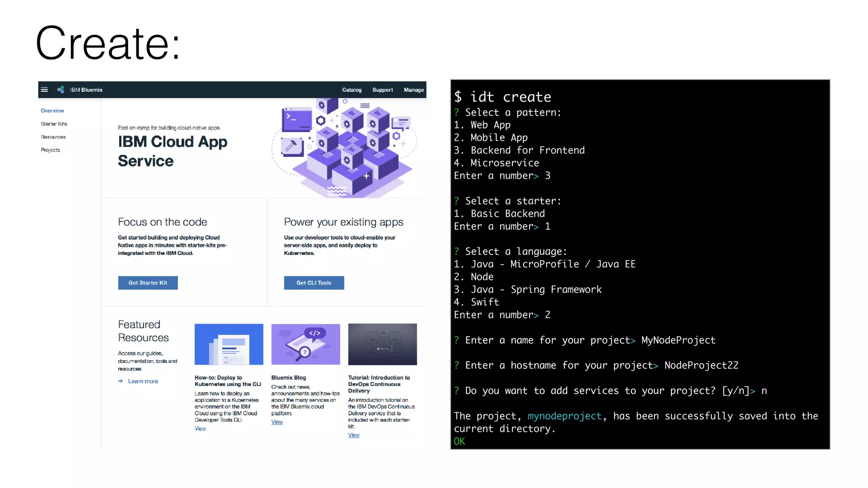Viewport: 868px width, 488px height.
Task: Select Starter Kits in the sidebar
Action: [x=54, y=124]
